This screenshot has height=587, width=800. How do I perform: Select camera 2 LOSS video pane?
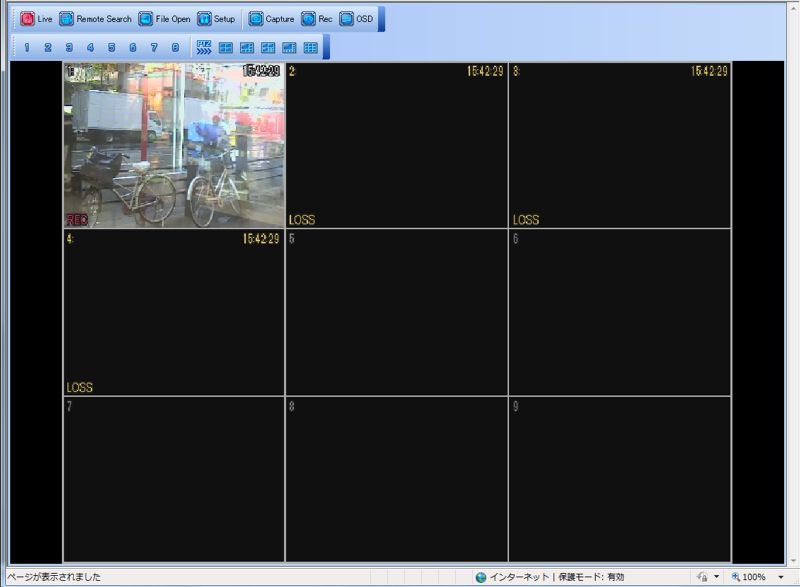pyautogui.click(x=397, y=145)
